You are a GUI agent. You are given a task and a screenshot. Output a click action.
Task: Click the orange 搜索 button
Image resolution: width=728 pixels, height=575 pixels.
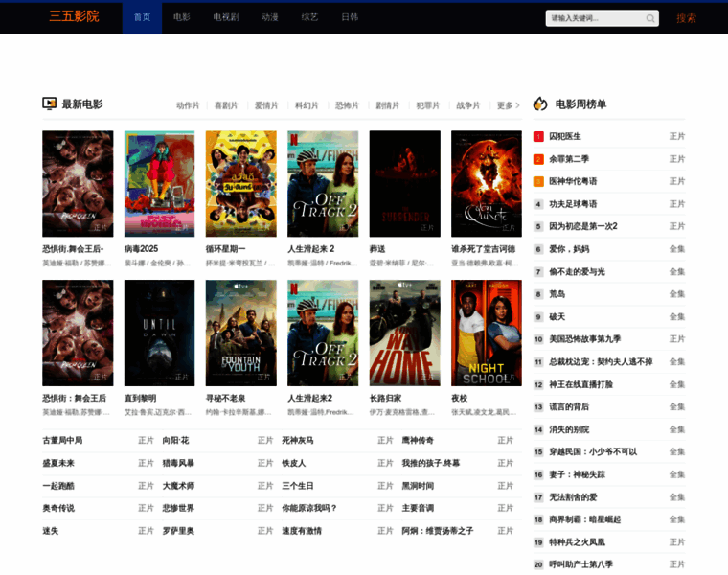pyautogui.click(x=686, y=18)
